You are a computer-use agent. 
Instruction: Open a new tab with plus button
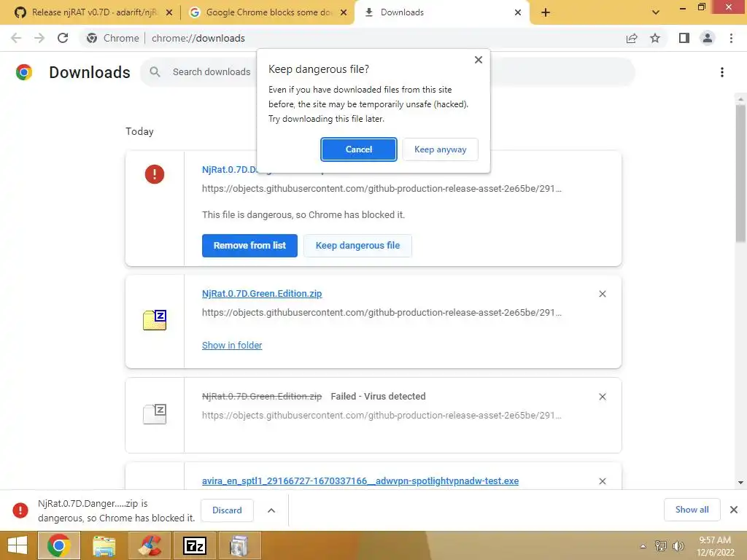pyautogui.click(x=546, y=13)
